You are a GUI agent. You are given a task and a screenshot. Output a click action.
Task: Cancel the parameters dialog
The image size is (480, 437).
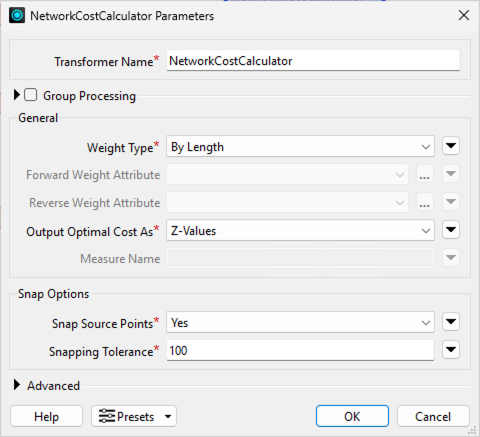click(x=433, y=416)
